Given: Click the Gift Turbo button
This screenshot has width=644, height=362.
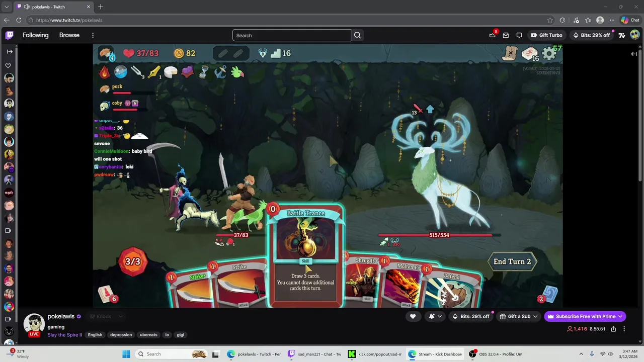Looking at the screenshot, I should tap(546, 35).
